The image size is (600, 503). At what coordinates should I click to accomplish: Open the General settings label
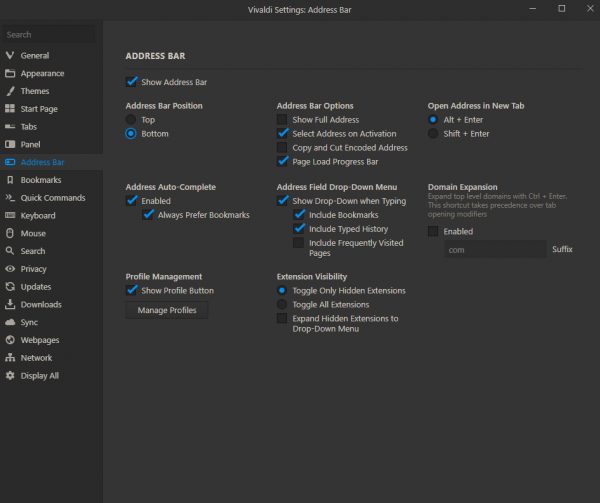[x=35, y=55]
